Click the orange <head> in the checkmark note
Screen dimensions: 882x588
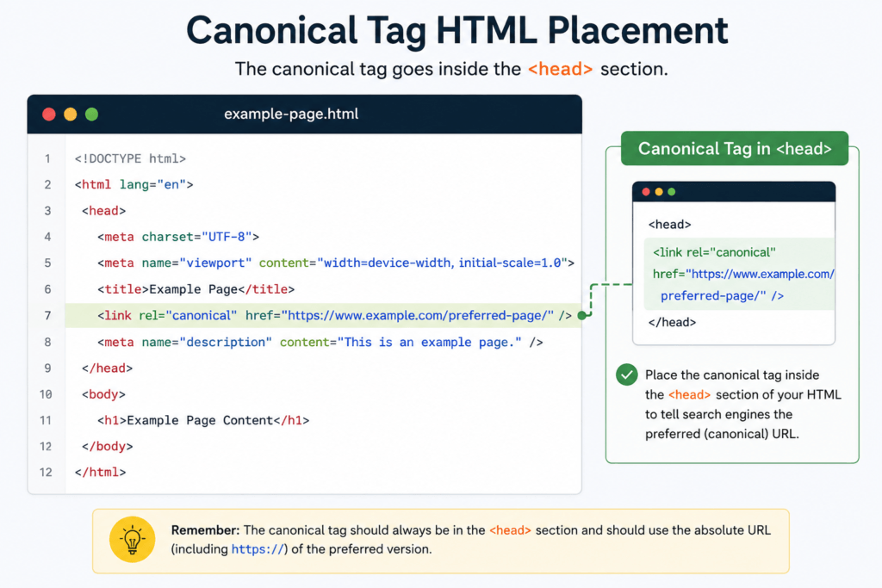coord(690,394)
